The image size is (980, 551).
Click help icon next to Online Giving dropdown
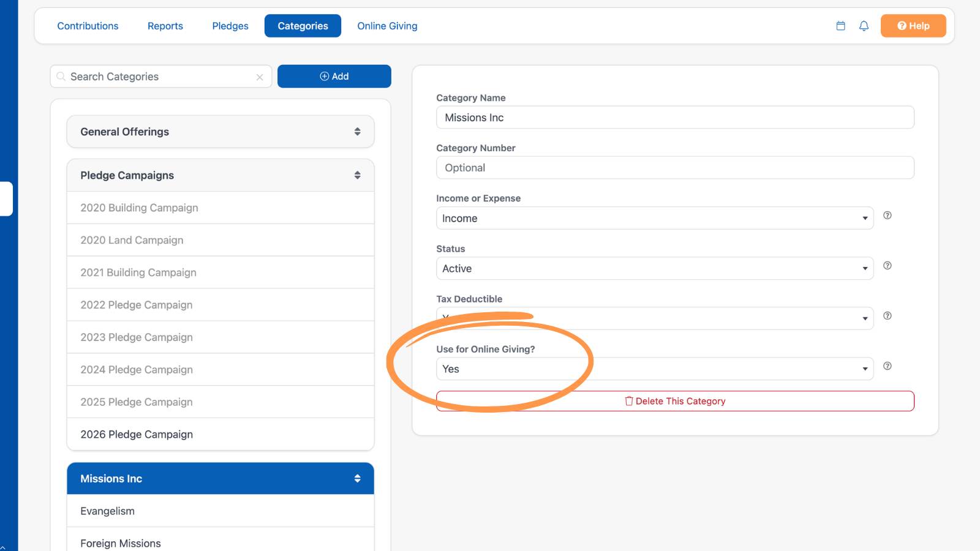[x=887, y=366]
